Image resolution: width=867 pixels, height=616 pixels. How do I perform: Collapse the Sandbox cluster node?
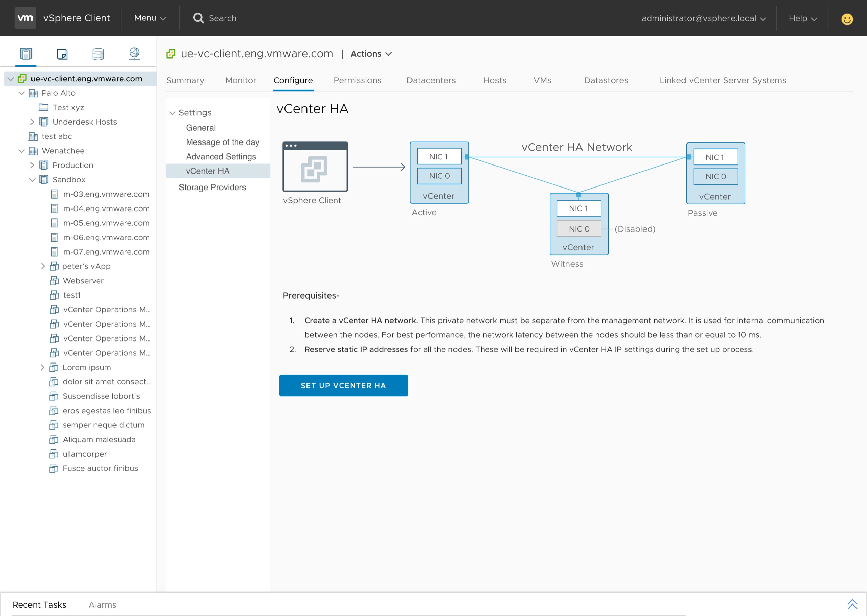click(32, 179)
